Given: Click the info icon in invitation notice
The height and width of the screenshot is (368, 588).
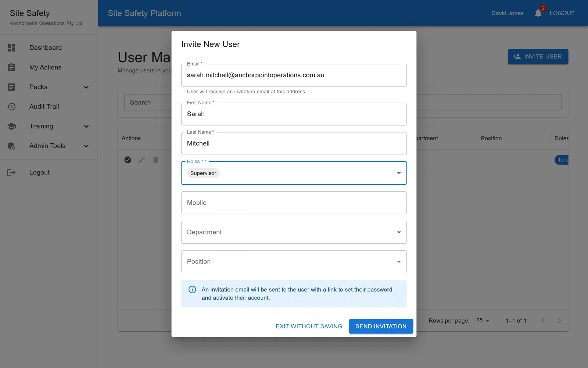Looking at the screenshot, I should [x=192, y=290].
